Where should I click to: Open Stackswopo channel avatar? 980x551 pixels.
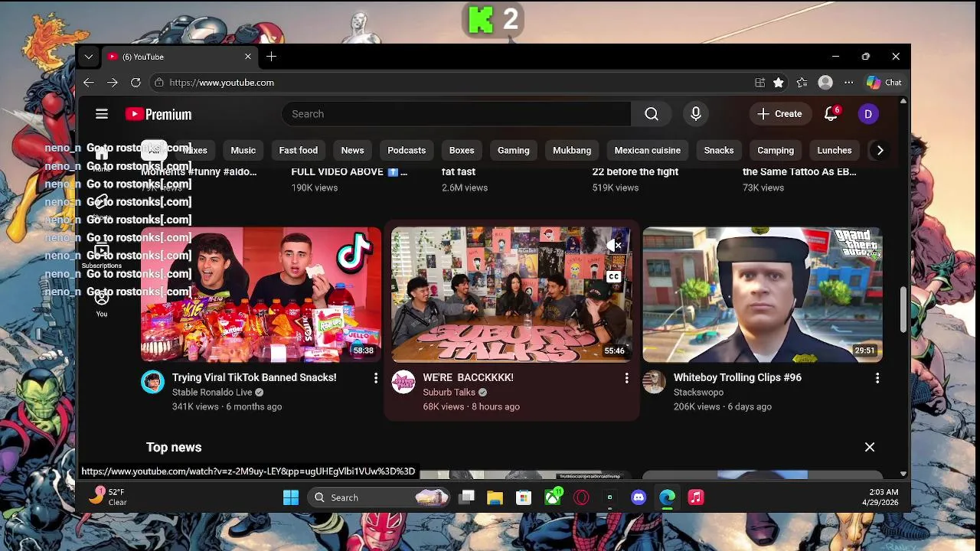click(654, 382)
